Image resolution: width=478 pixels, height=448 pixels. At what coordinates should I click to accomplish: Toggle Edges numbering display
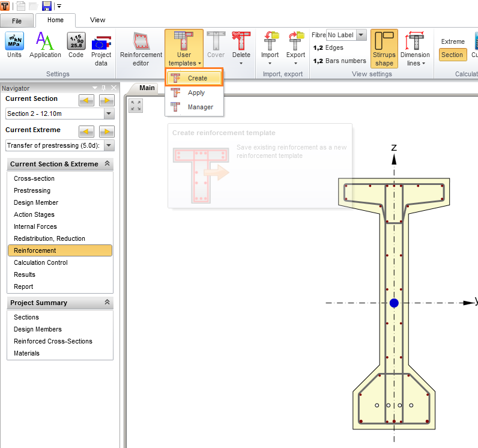point(329,48)
